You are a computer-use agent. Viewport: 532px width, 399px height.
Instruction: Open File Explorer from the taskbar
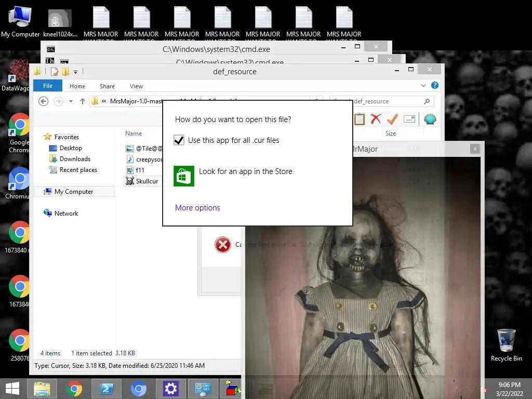[x=42, y=389]
